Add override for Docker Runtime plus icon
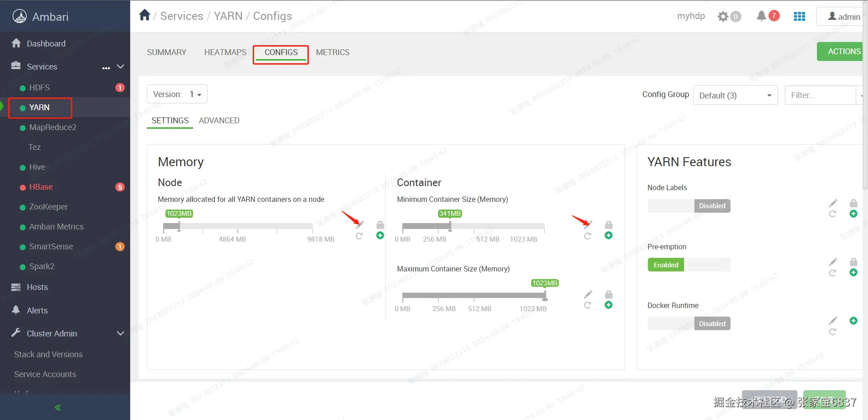Screen dimensions: 868x420 tap(854, 321)
